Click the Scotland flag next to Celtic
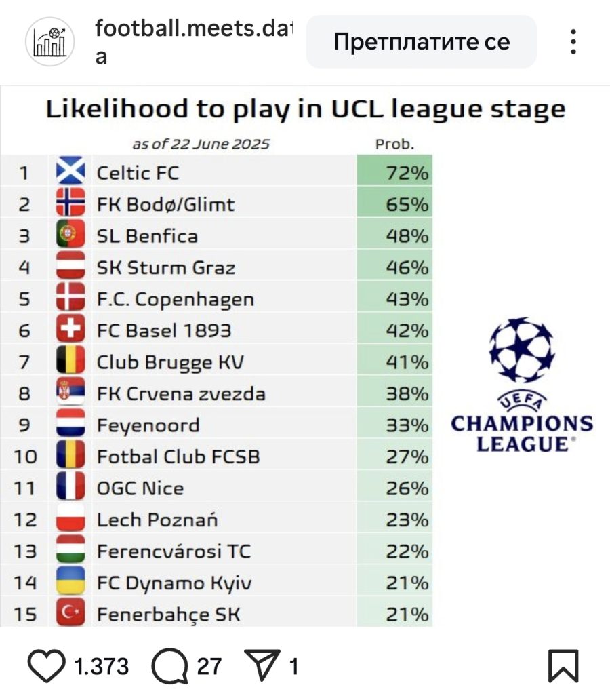 pos(70,170)
